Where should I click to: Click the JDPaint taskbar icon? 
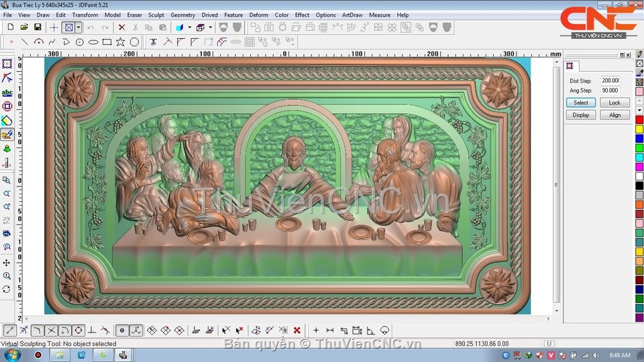pos(122,355)
